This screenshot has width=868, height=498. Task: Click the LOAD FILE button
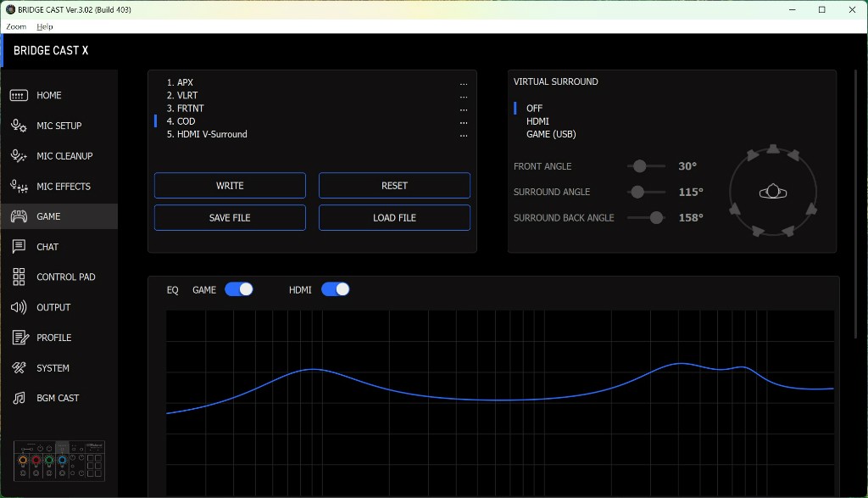coord(394,218)
